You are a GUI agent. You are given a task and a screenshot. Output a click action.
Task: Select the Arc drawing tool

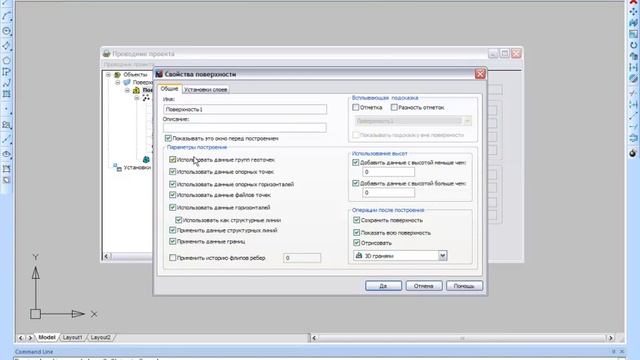pyautogui.click(x=6, y=16)
